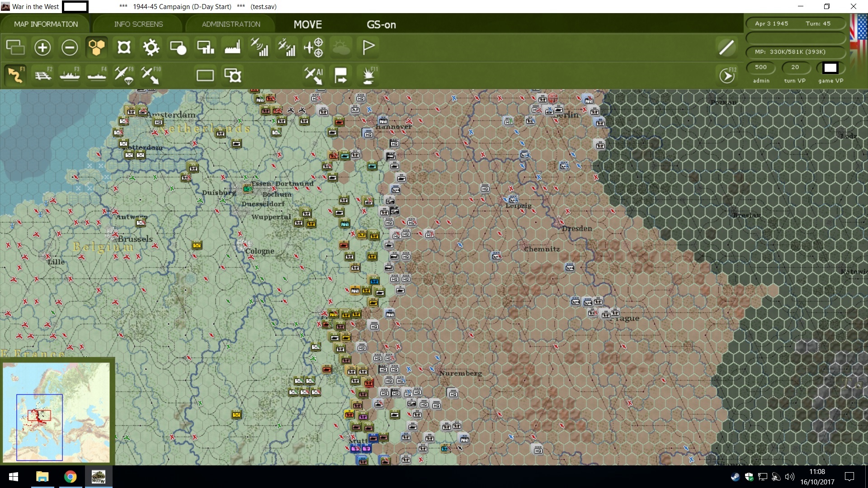The image size is (868, 488).
Task: Select naval transport mode F3
Action: 70,75
